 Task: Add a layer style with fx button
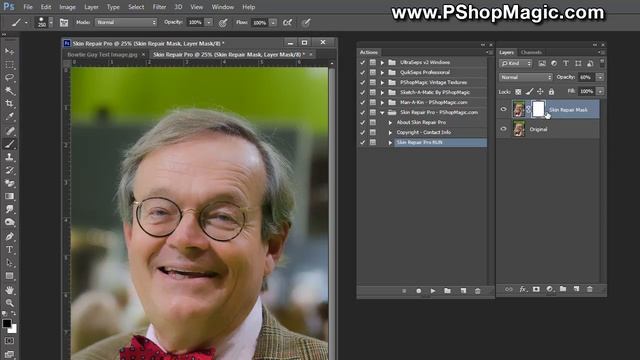522,289
